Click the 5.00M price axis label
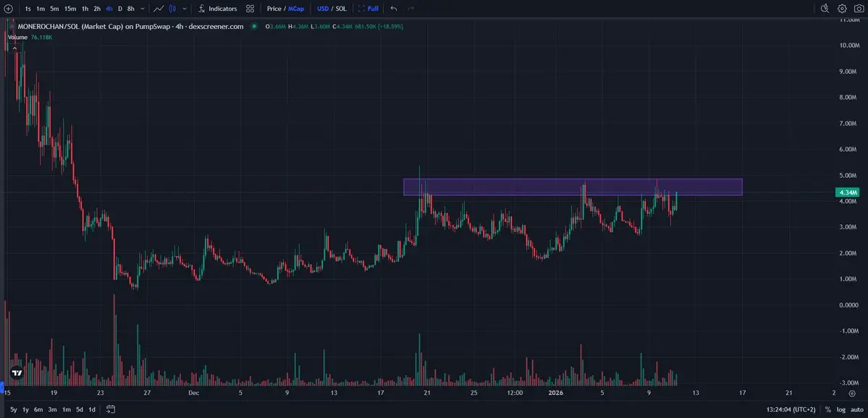868x418 pixels. (848, 176)
